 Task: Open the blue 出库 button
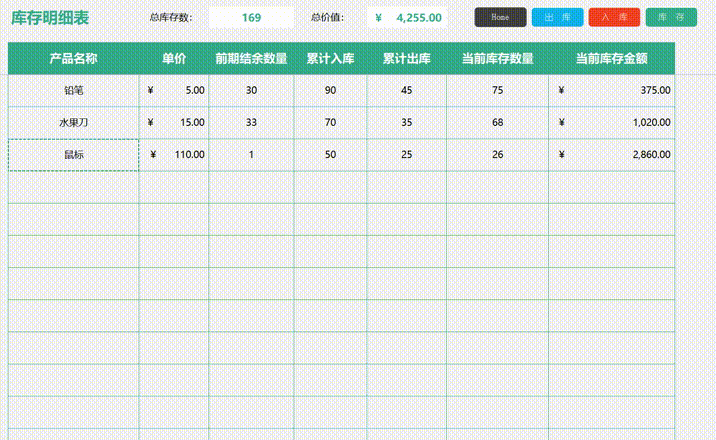[x=557, y=17]
